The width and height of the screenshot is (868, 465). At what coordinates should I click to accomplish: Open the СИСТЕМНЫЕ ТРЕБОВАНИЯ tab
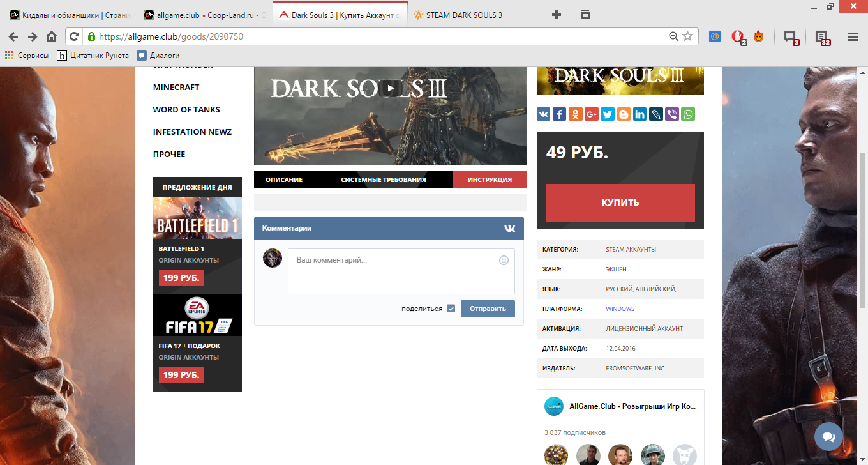click(x=383, y=179)
